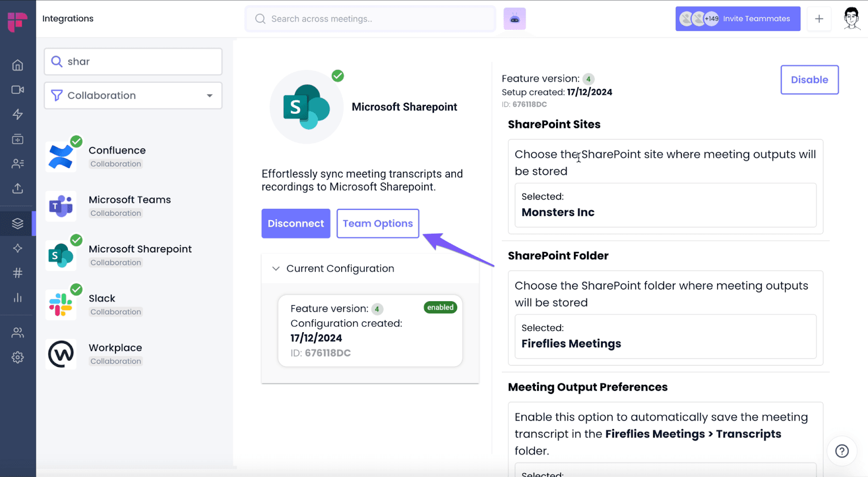Open the profile avatar menu
This screenshot has width=868, height=477.
pos(852,18)
